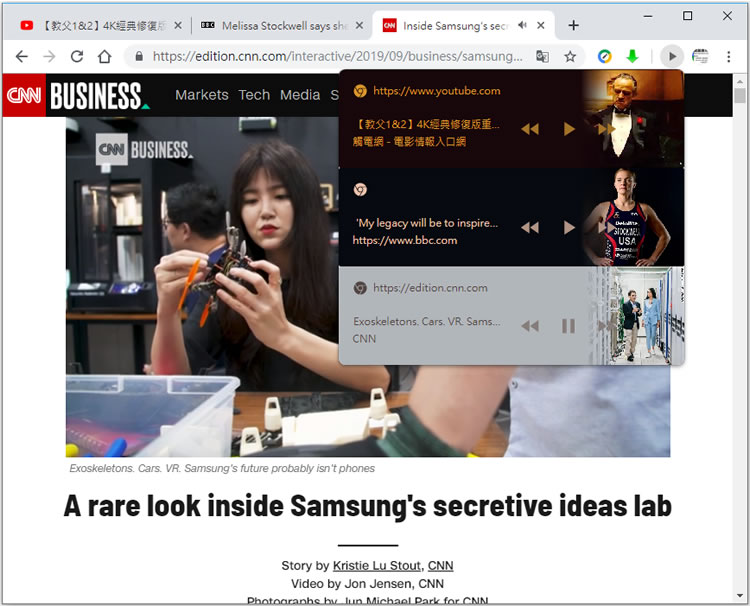
Task: Switch to the Melissa Stockwell BBC tab
Action: click(x=278, y=25)
